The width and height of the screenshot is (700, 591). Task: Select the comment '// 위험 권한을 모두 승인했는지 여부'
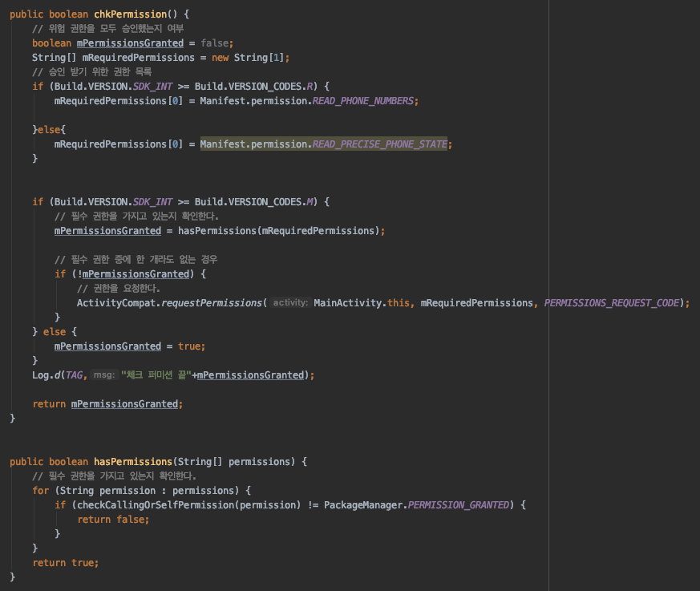pyautogui.click(x=107, y=29)
